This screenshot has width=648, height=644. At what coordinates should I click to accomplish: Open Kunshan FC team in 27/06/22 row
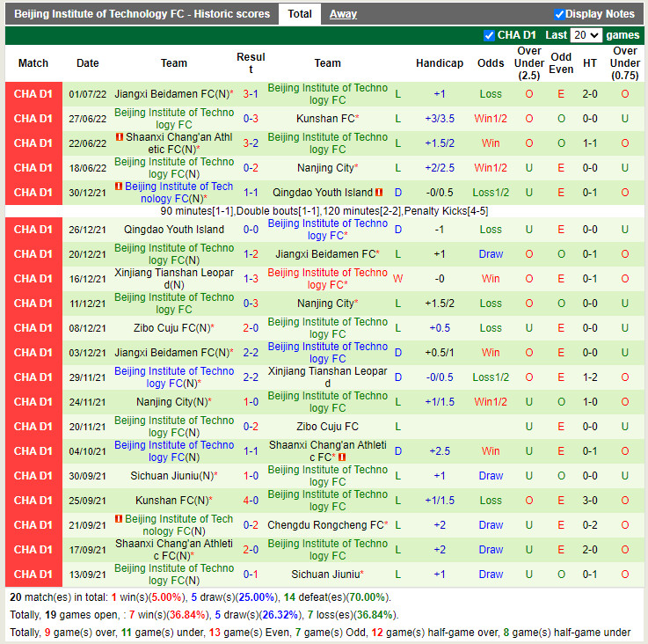click(x=325, y=119)
